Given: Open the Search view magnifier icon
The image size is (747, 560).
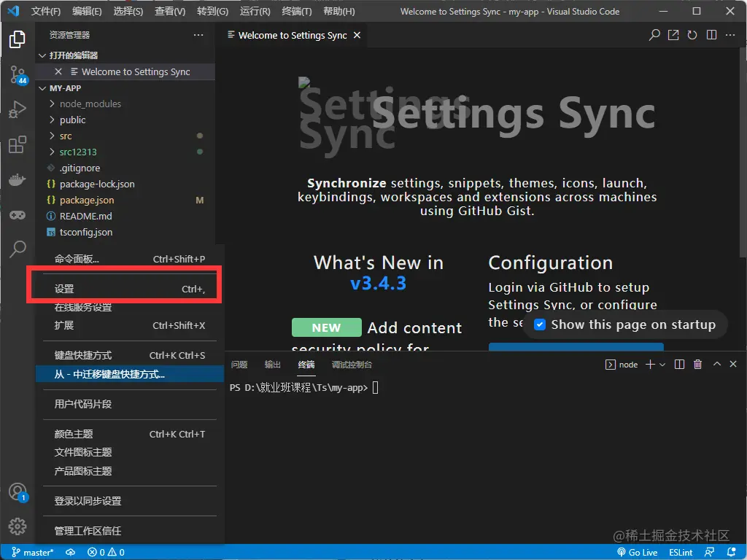Looking at the screenshot, I should click(18, 249).
